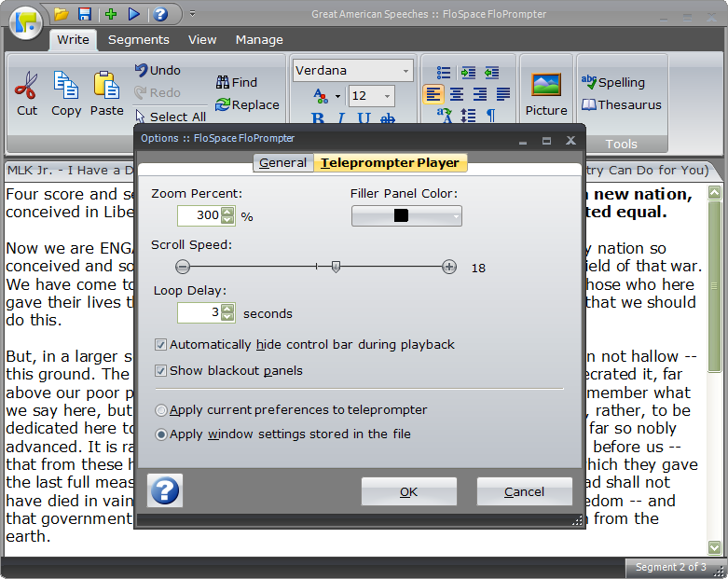728x579 pixels.
Task: Click the black Filler Panel Color swatch
Action: click(x=401, y=215)
